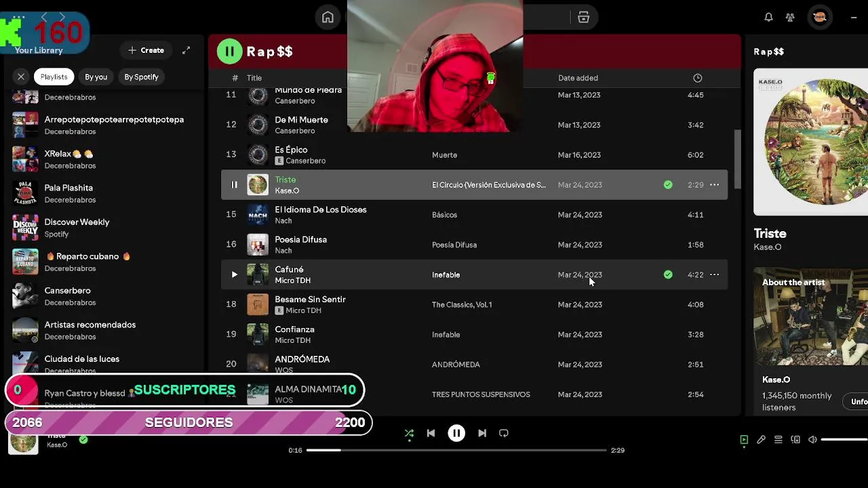Image resolution: width=868 pixels, height=488 pixels.
Task: Open Artistas recomendados playlist
Action: click(103, 330)
